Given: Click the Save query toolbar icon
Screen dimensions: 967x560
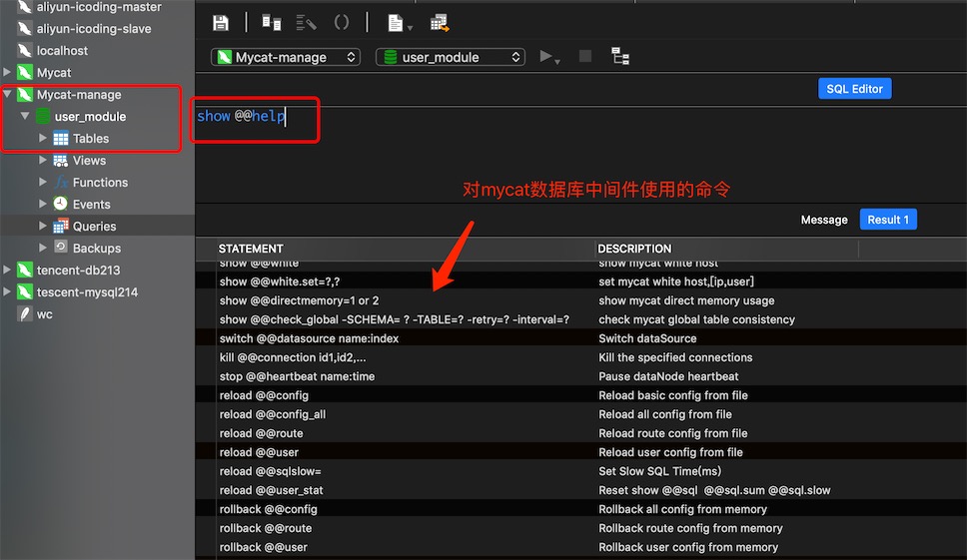Looking at the screenshot, I should [x=220, y=23].
